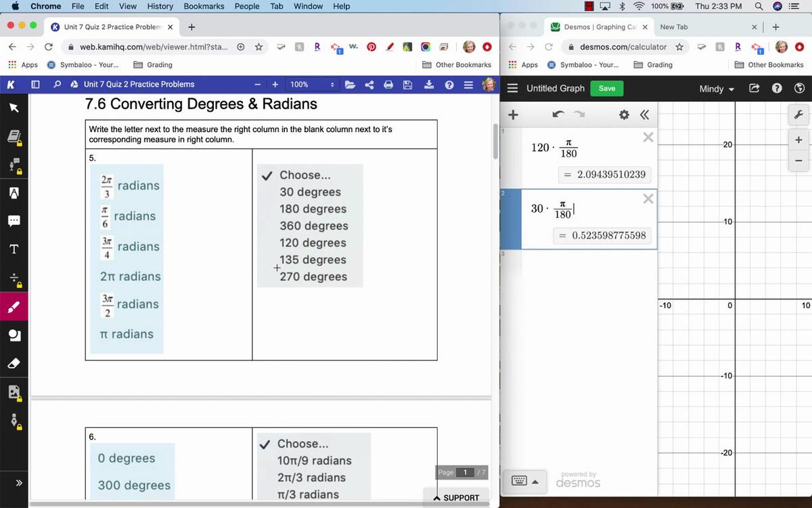Choose the Text Box tool in Kami
This screenshot has width=812, height=508.
(14, 249)
